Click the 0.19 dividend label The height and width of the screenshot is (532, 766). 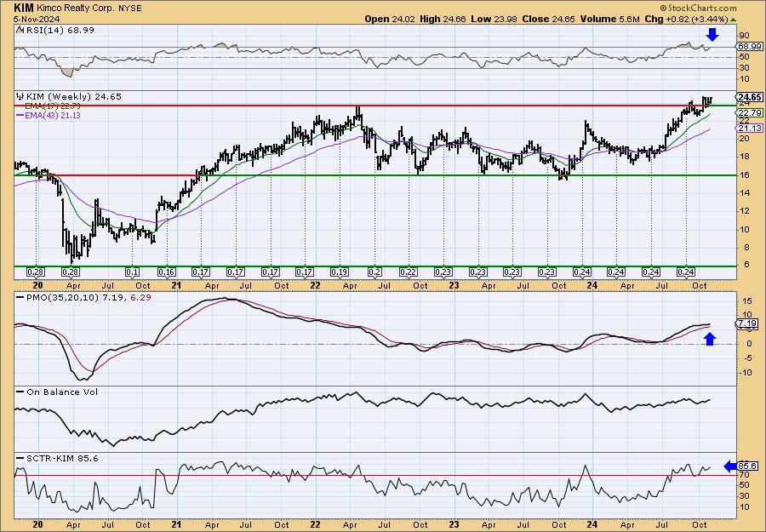[340, 272]
